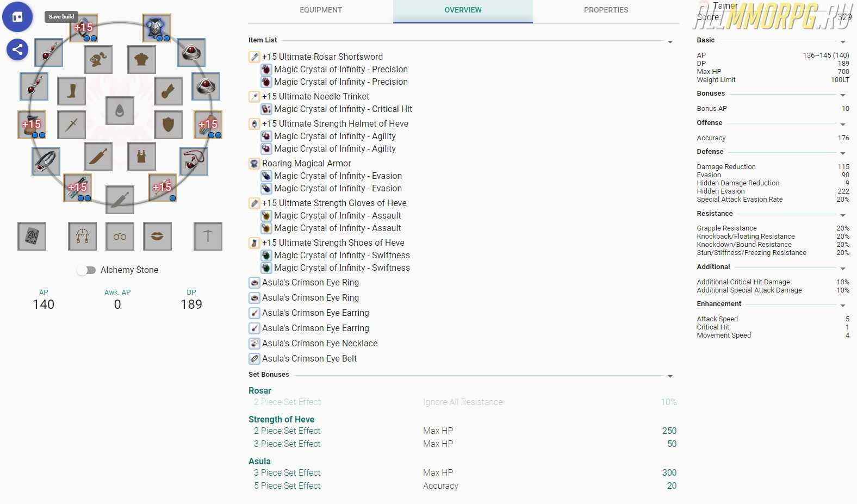Viewport: 857px width, 504px height.
Task: Click the 'Rosar' set bonus heading
Action: [x=260, y=390]
